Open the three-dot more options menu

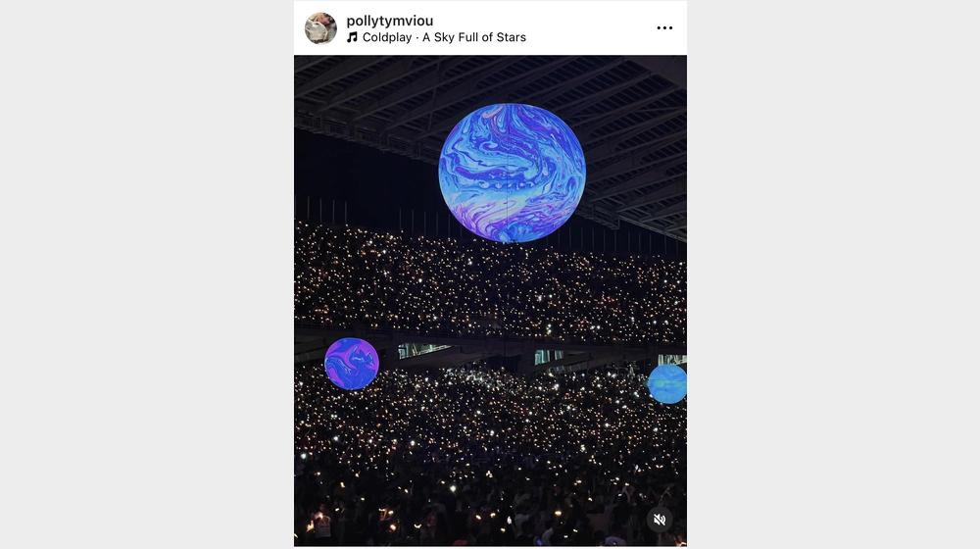[x=664, y=27]
